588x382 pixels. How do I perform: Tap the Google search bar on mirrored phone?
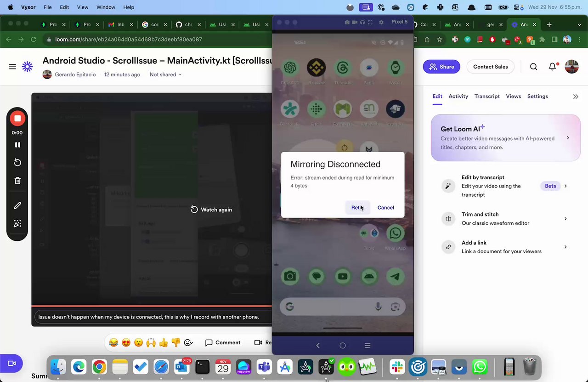pyautogui.click(x=343, y=307)
